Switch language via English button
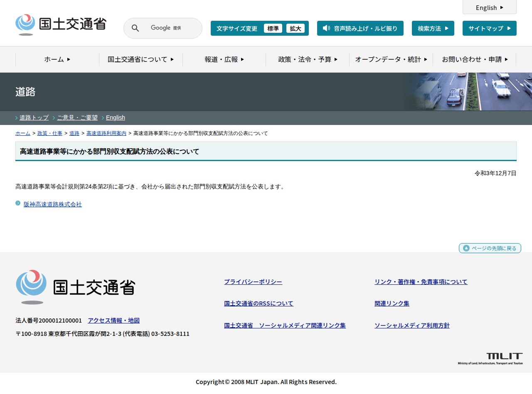 coord(489,7)
